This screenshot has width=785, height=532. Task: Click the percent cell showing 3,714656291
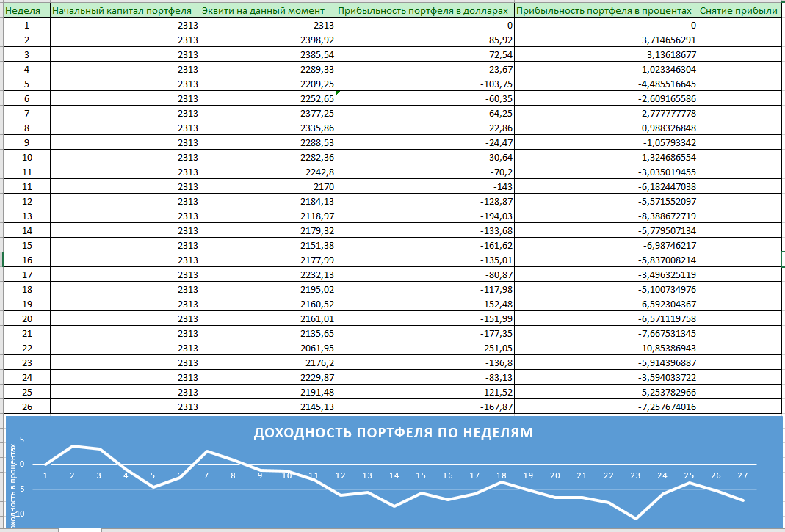coord(606,40)
